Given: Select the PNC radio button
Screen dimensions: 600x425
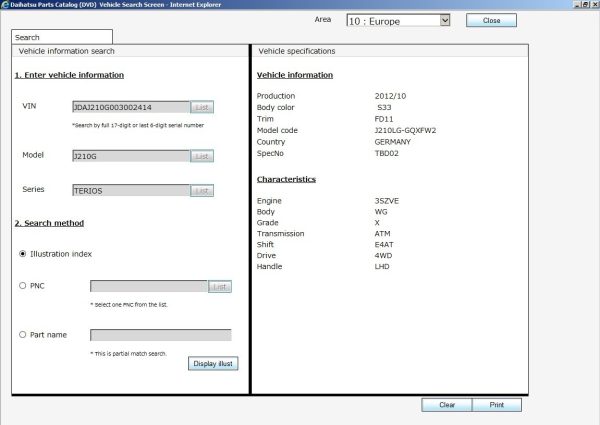Looking at the screenshot, I should coord(23,285).
